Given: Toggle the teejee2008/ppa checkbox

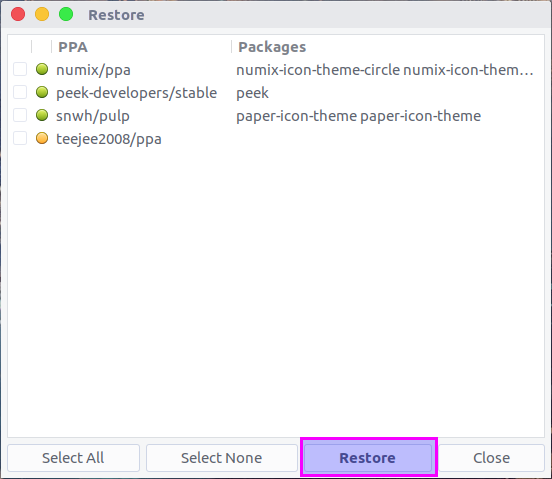Looking at the screenshot, I should click(x=20, y=138).
